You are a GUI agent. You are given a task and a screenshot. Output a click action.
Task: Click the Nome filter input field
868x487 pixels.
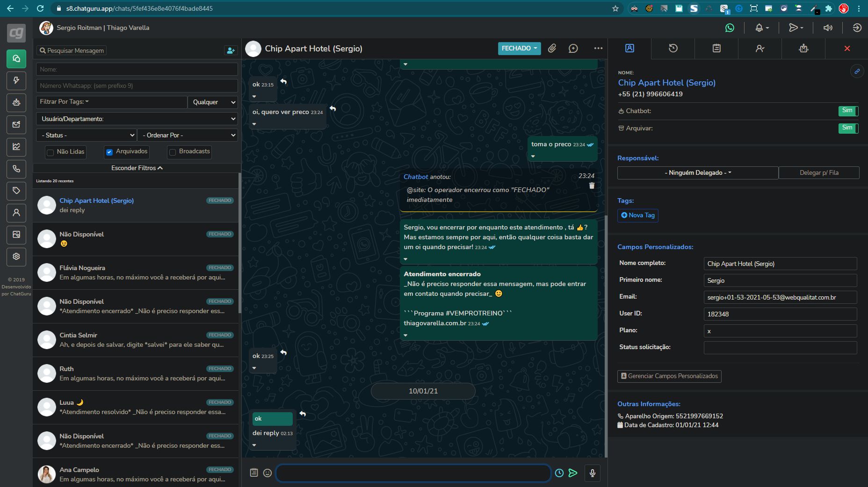[x=137, y=69]
